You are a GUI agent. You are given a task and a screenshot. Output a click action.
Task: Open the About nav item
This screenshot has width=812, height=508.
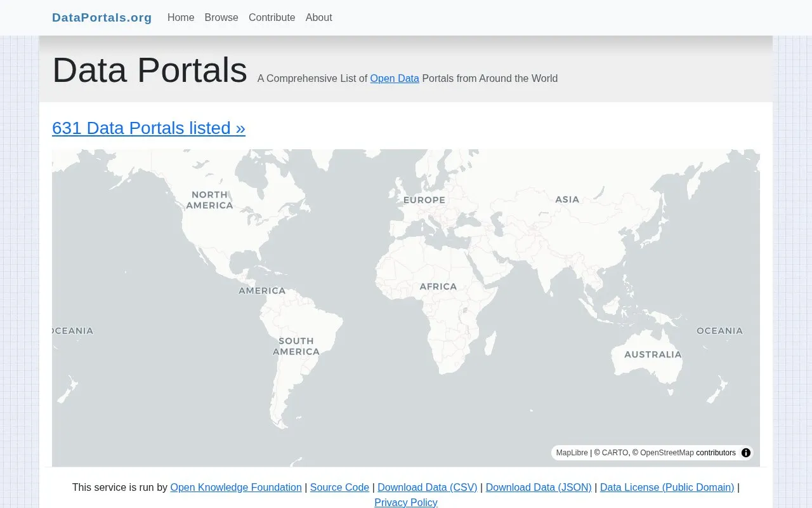point(318,17)
